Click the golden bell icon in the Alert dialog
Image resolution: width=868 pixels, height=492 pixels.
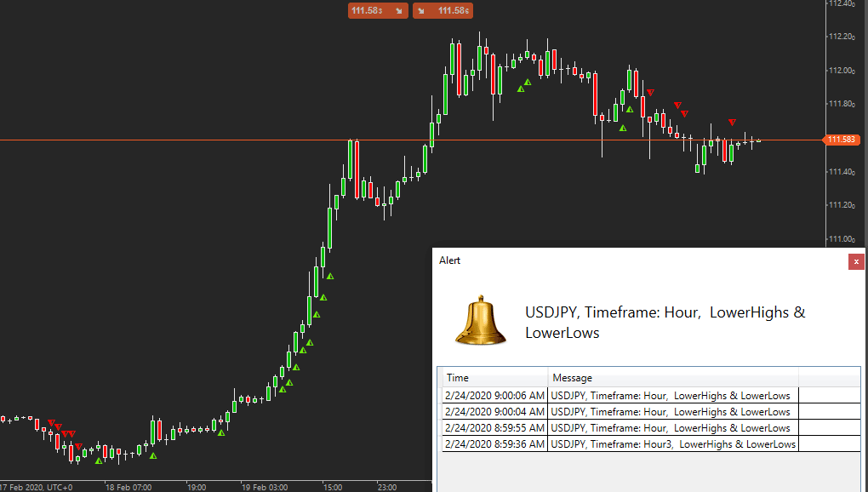(481, 319)
